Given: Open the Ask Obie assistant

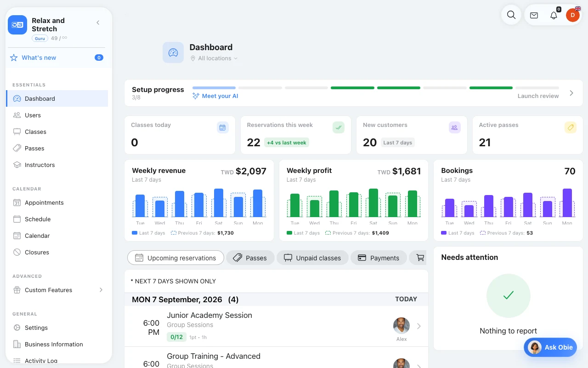Looking at the screenshot, I should (550, 347).
